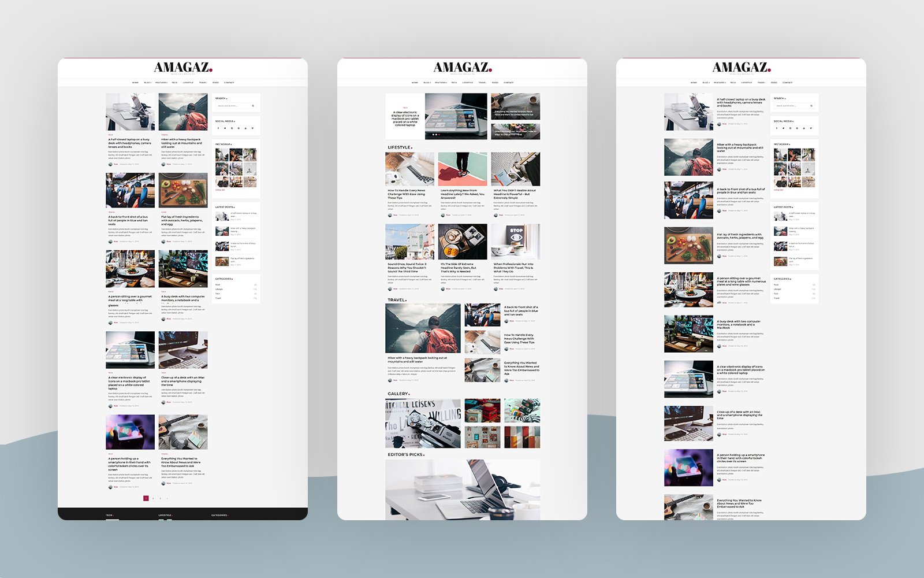The image size is (924, 578).
Task: Click INSTAGRAM widget heading in right preview sidebar
Action: point(782,144)
